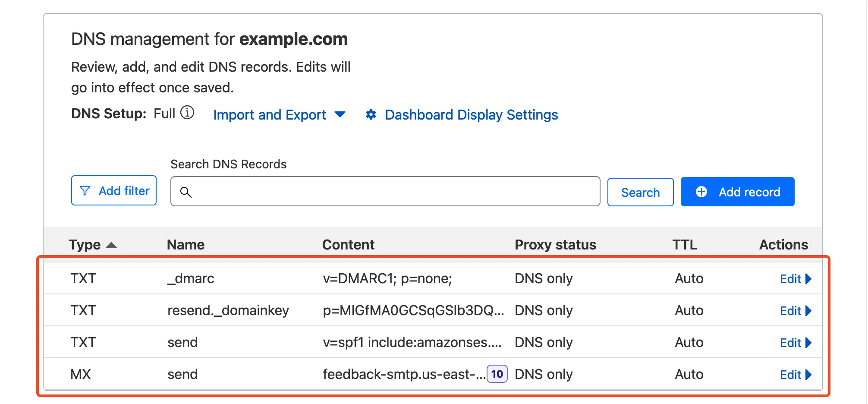The width and height of the screenshot is (868, 404).
Task: Click the info icon next to DNS Setup Full
Action: pos(186,113)
